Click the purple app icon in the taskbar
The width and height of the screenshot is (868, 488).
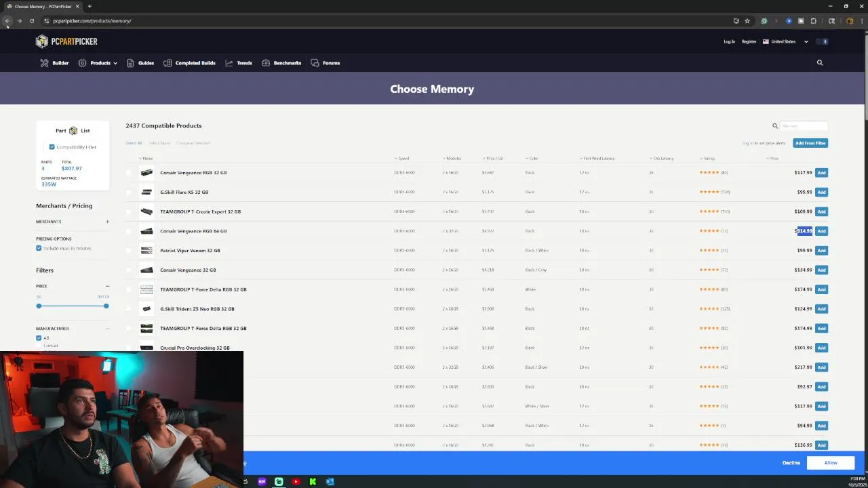point(262,481)
